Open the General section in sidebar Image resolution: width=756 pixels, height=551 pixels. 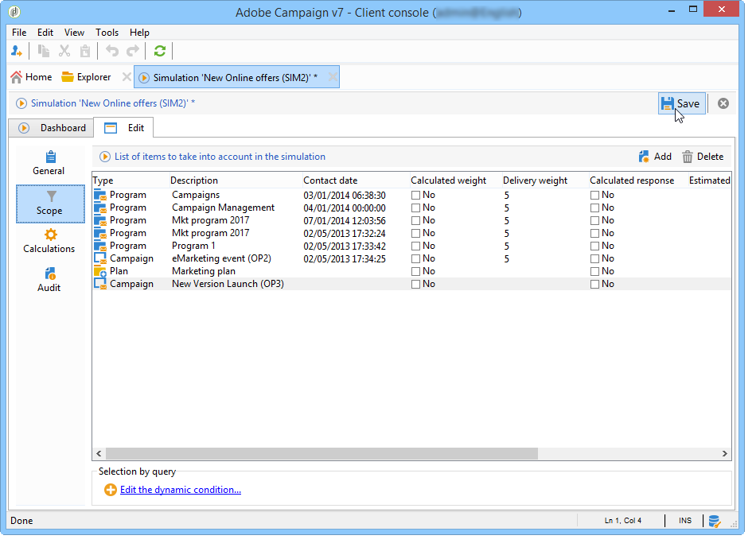[49, 163]
